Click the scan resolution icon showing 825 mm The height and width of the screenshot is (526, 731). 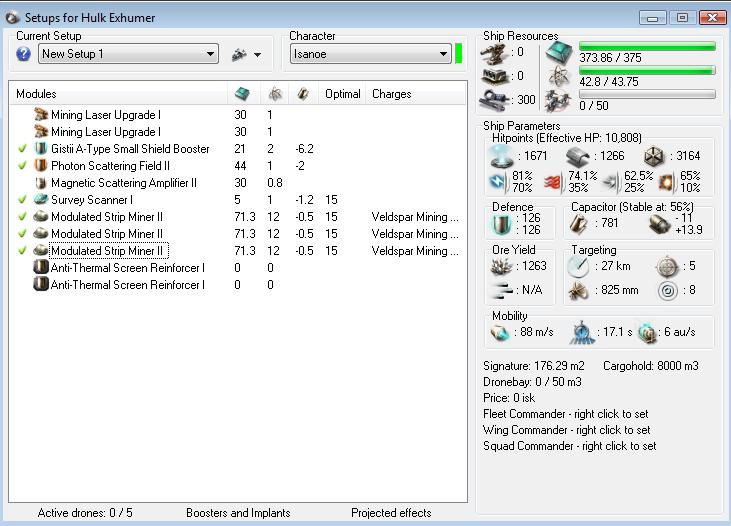[578, 291]
